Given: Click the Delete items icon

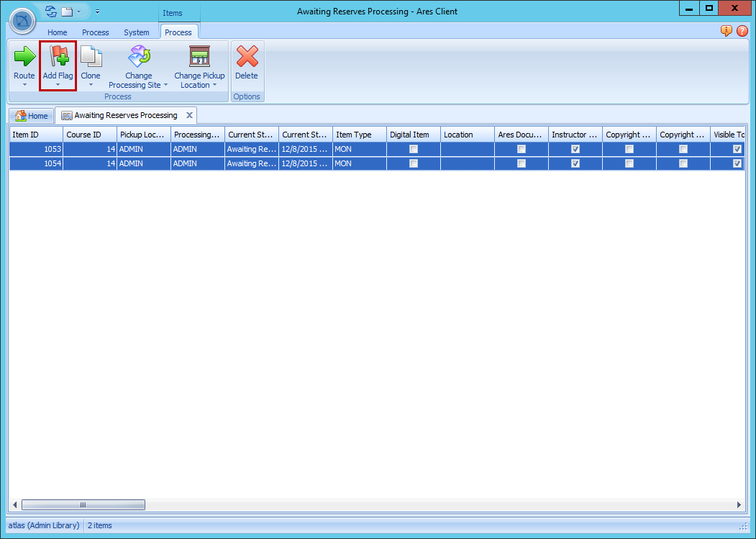Looking at the screenshot, I should (x=247, y=55).
